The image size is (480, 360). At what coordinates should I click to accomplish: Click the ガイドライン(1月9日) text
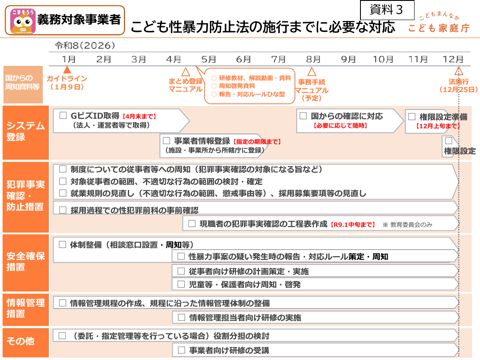point(67,83)
